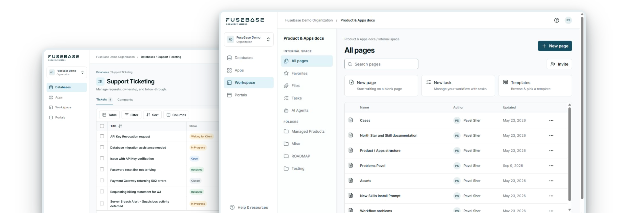
Task: Open more options for Problems Pavel row
Action: coord(551,166)
